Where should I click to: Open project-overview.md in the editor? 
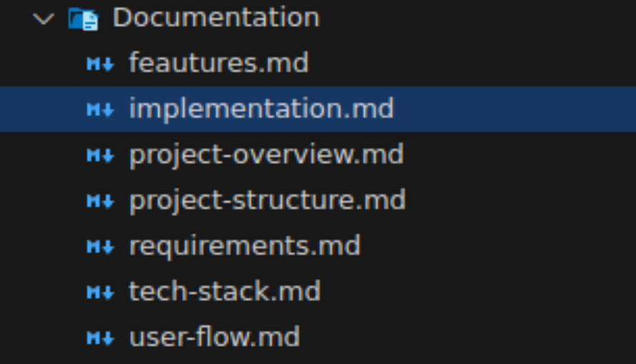coord(266,155)
